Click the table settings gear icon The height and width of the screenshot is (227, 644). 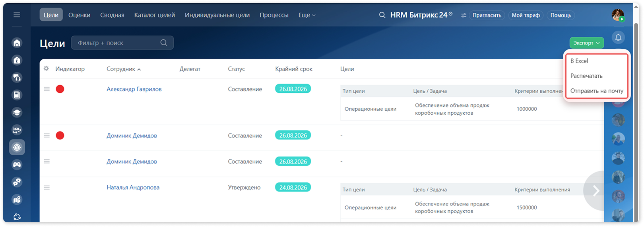pos(47,68)
